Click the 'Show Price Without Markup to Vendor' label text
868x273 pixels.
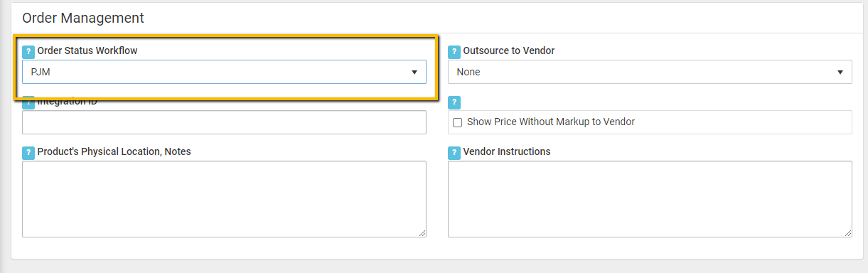[551, 122]
